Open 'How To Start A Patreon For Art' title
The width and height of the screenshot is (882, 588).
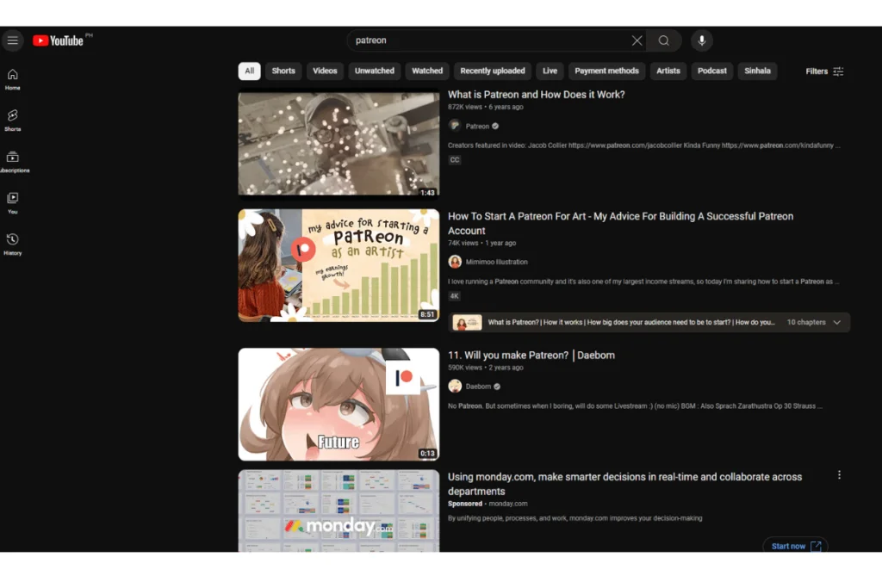620,223
